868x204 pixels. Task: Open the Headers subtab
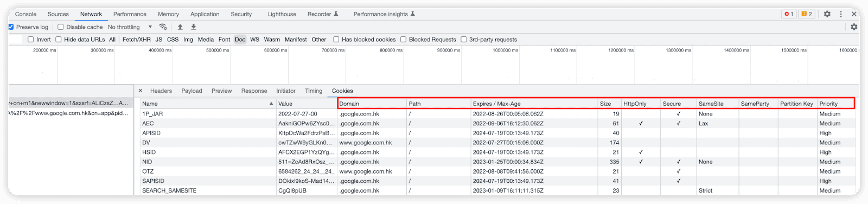[x=161, y=91]
